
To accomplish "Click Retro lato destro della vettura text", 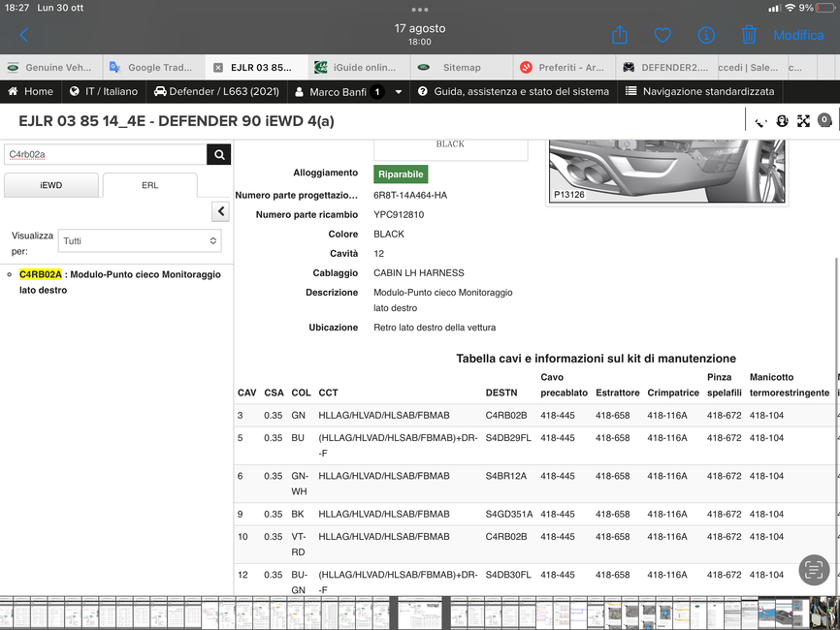I will point(435,328).
